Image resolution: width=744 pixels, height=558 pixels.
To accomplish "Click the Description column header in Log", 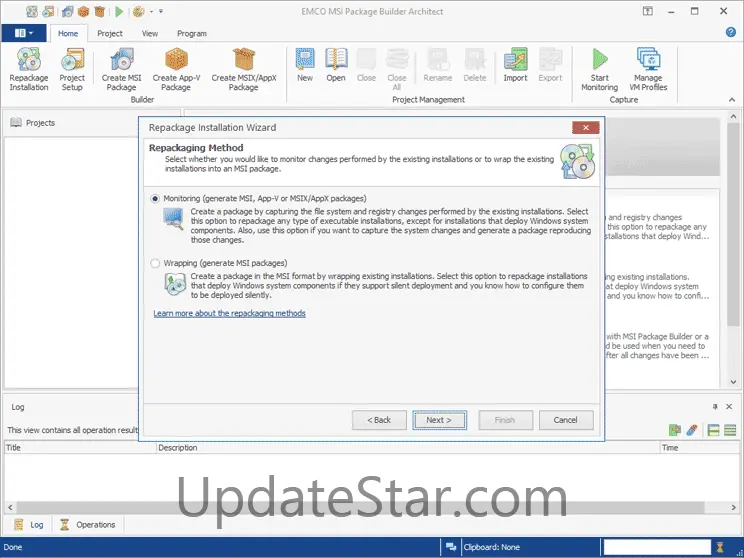I will (x=408, y=447).
